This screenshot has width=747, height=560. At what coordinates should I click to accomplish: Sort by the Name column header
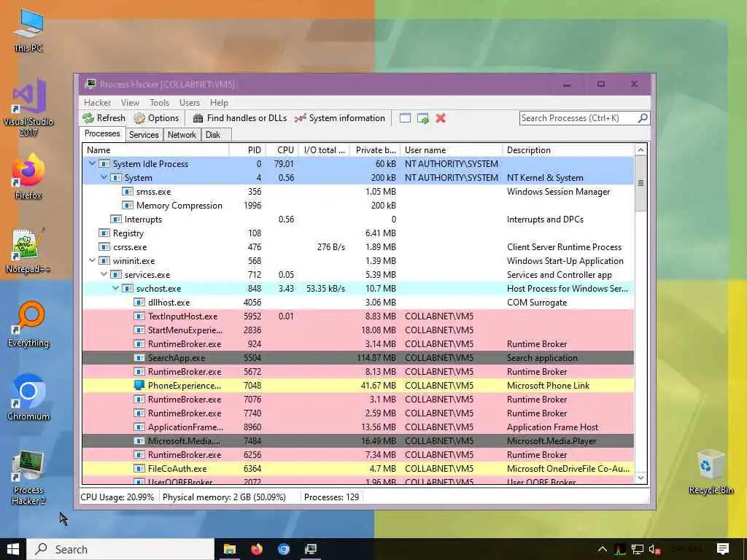click(156, 150)
